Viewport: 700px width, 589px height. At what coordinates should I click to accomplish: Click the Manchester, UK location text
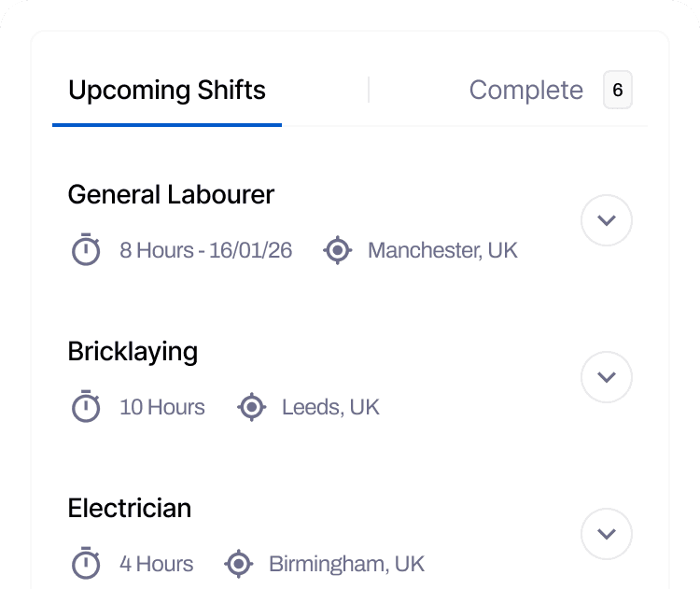coord(442,250)
